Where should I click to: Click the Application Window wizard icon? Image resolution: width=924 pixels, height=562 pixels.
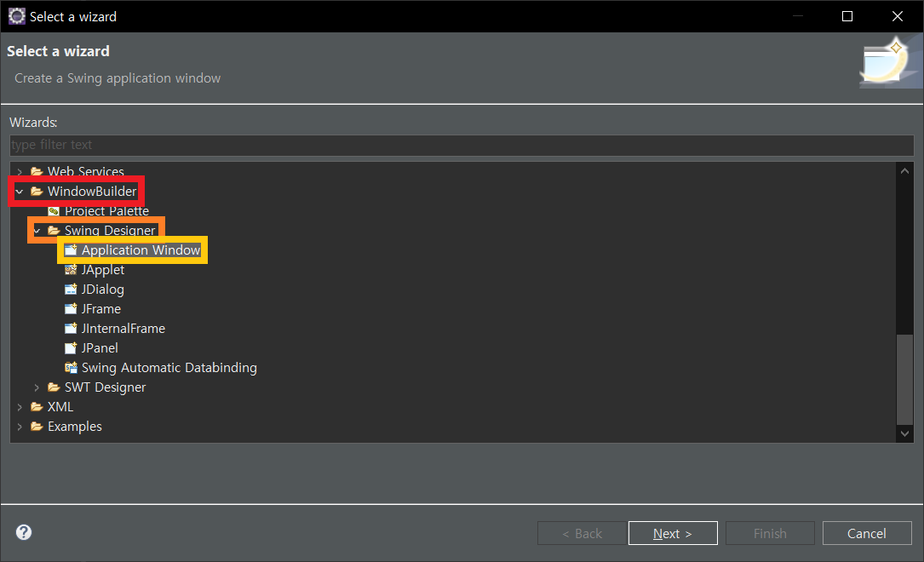click(71, 249)
